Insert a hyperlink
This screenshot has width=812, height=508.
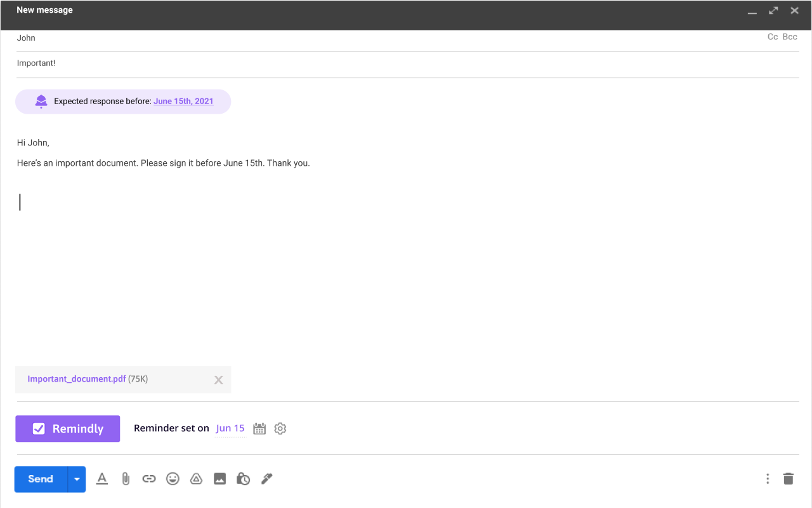149,478
